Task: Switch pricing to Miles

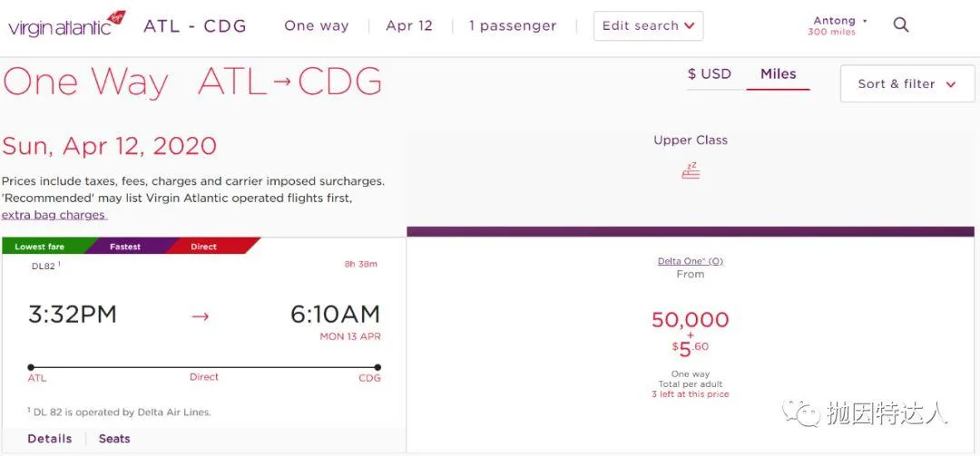Action: click(778, 74)
